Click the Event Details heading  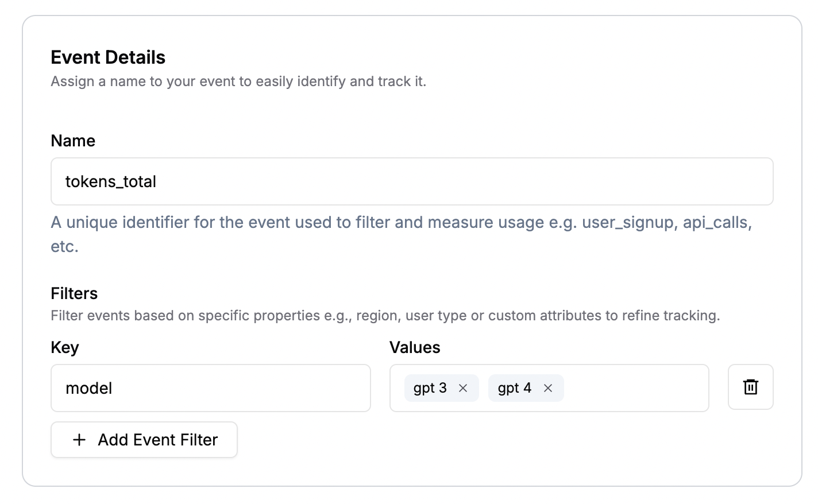tap(108, 57)
